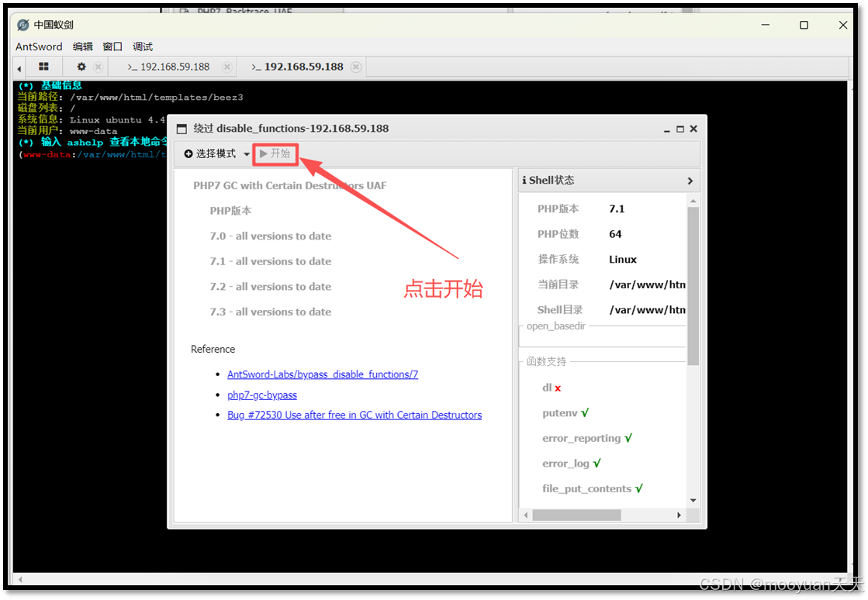Click the horizontal scrollbar thumb in Shell panel
This screenshot has width=868, height=600.
[x=576, y=515]
